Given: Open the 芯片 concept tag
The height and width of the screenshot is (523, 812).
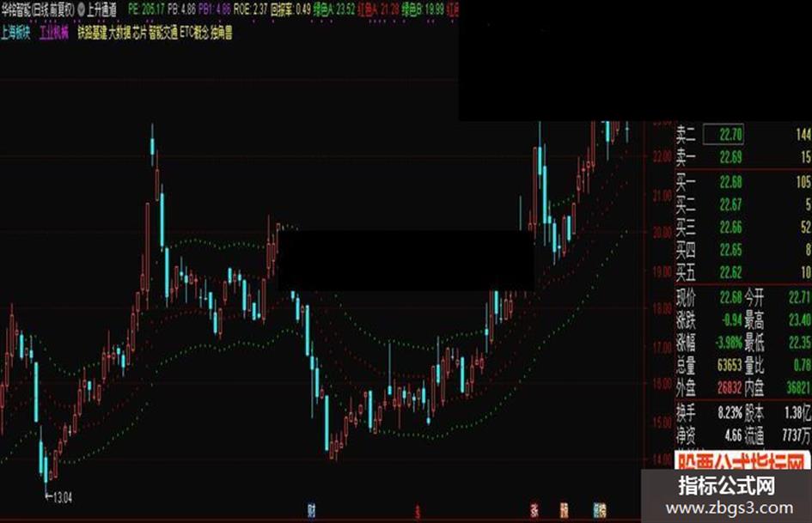Looking at the screenshot, I should pyautogui.click(x=140, y=33).
